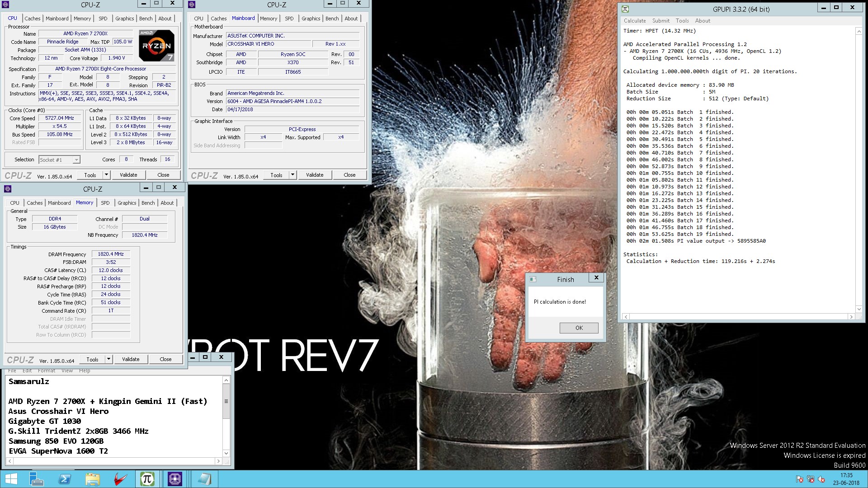Switch to Notepad via taskbar icon
Image resolution: width=868 pixels, height=488 pixels.
204,479
